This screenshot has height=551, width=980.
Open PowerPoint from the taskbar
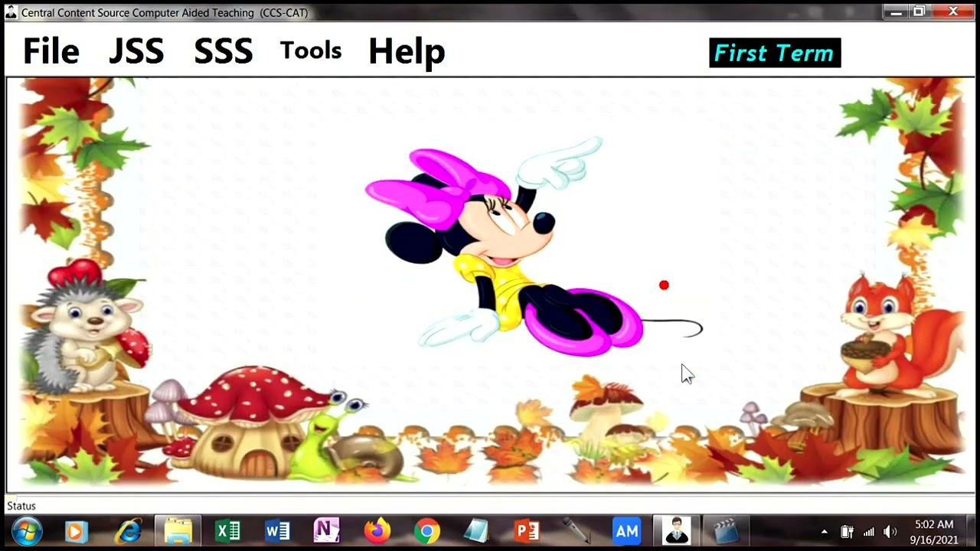[527, 530]
